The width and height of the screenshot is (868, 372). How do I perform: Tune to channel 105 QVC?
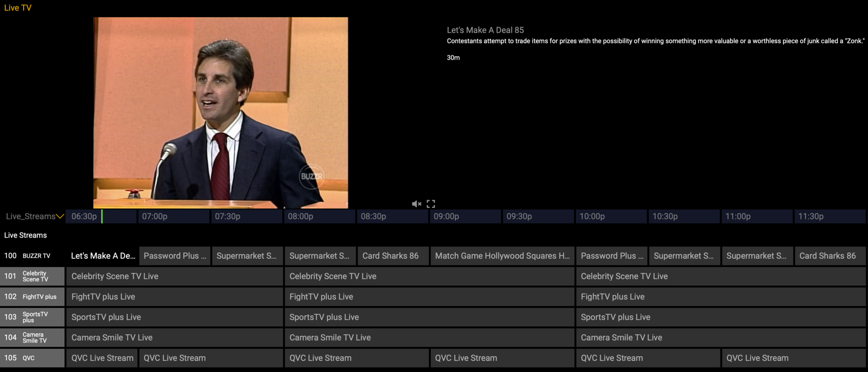pos(32,358)
